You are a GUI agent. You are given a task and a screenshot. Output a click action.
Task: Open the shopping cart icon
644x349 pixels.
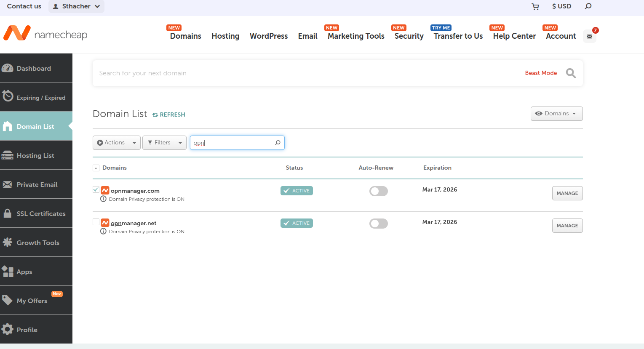tap(535, 6)
